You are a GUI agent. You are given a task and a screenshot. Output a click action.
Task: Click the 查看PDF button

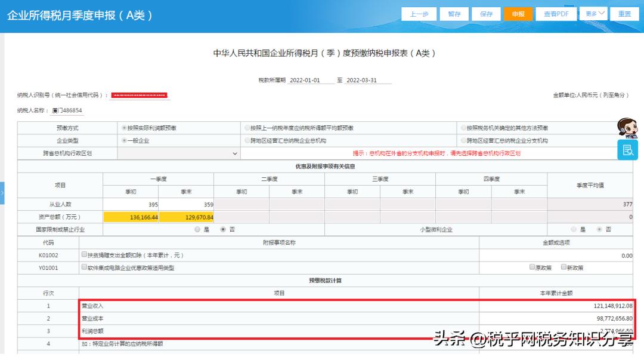(556, 13)
